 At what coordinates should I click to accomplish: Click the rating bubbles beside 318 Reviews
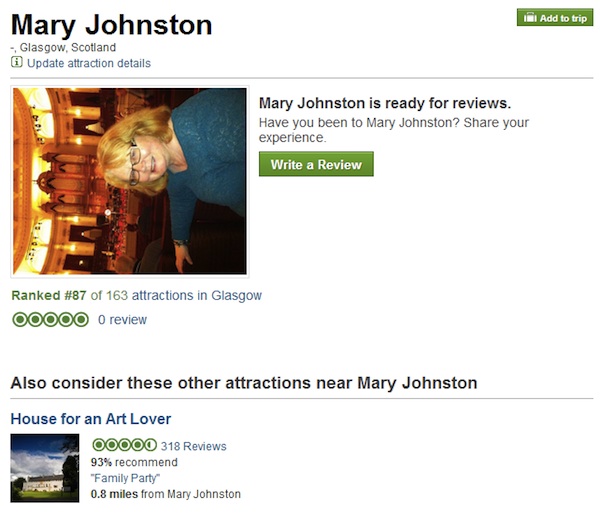pyautogui.click(x=124, y=445)
